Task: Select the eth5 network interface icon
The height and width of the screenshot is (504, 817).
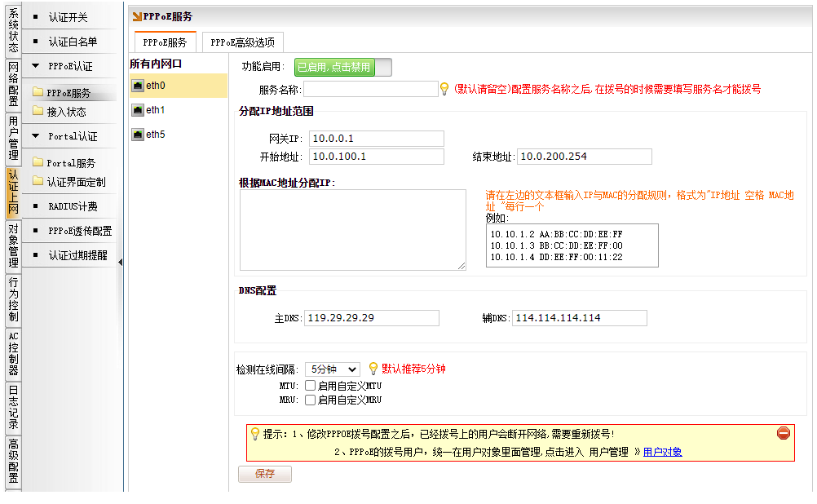Action: (138, 135)
